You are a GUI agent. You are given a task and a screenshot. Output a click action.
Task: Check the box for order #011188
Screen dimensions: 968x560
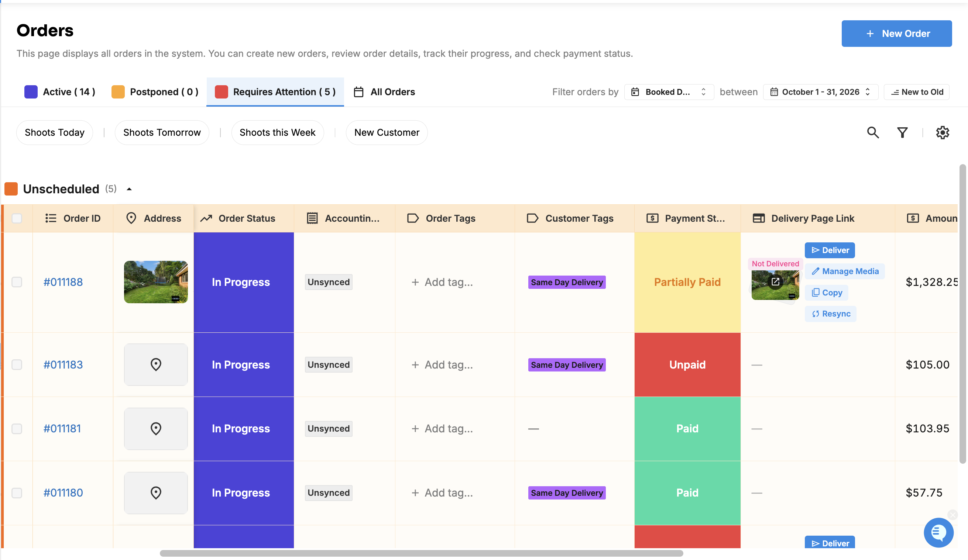click(x=17, y=282)
